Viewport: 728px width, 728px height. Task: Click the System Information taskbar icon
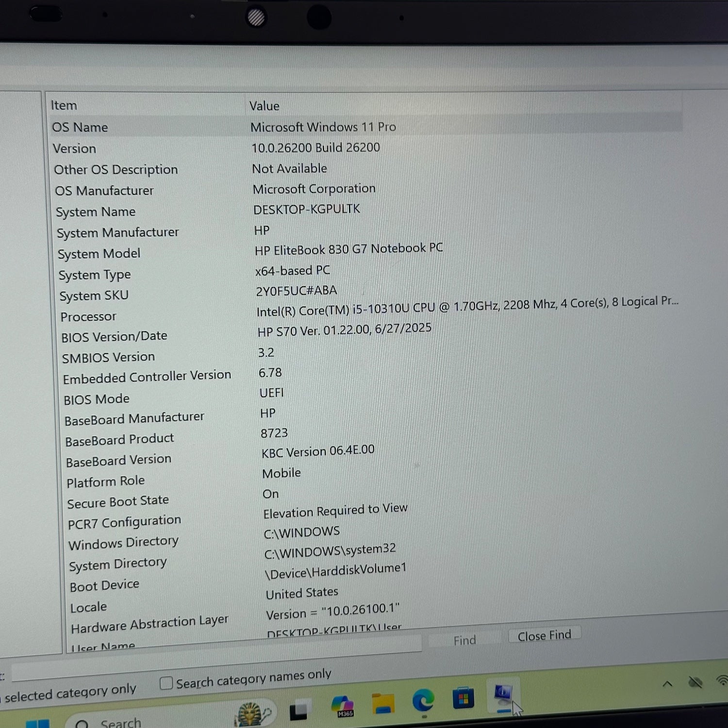point(503,696)
